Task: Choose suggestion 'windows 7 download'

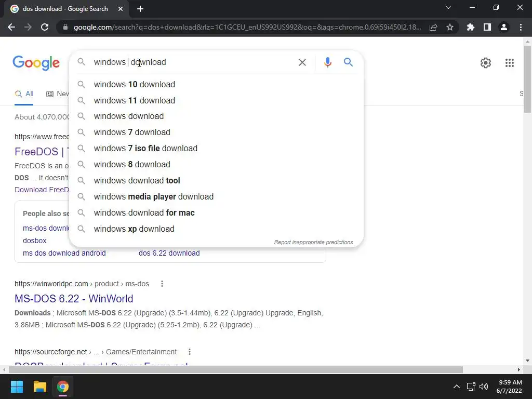Action: pyautogui.click(x=216, y=132)
